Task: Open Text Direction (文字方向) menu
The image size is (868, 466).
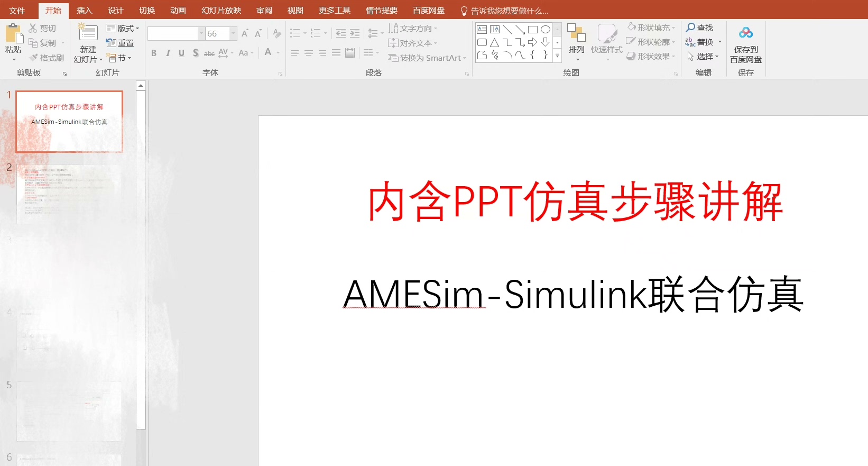Action: point(413,28)
